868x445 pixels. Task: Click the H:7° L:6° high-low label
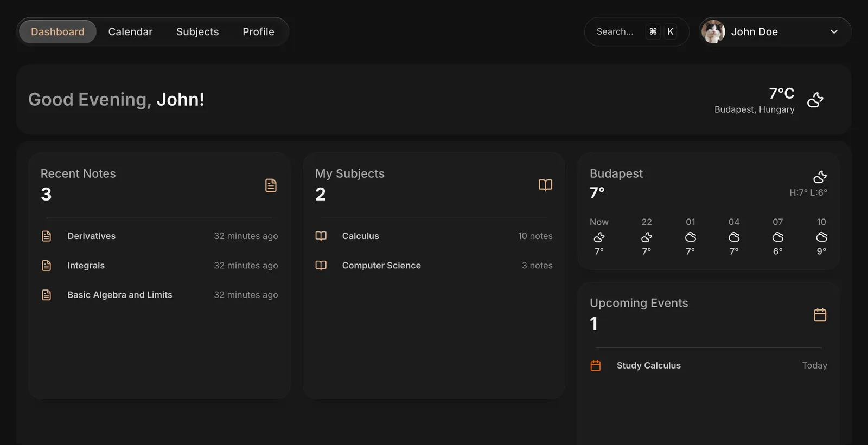808,192
